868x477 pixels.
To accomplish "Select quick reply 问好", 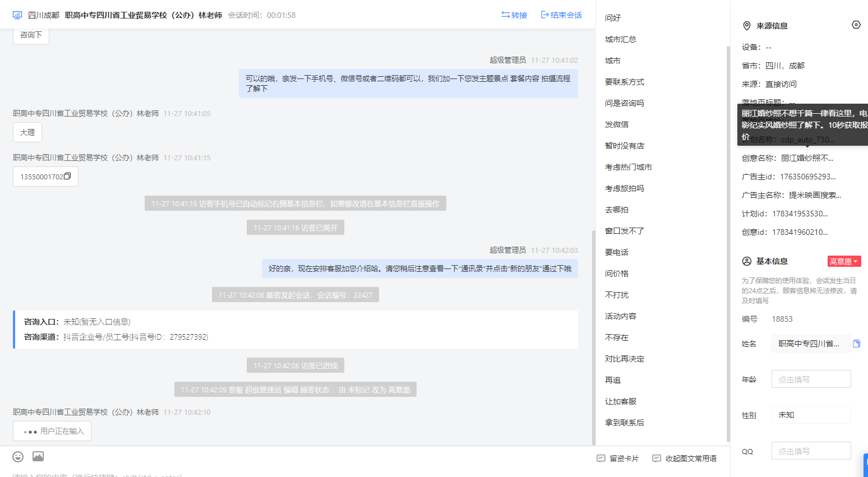I will (x=613, y=18).
